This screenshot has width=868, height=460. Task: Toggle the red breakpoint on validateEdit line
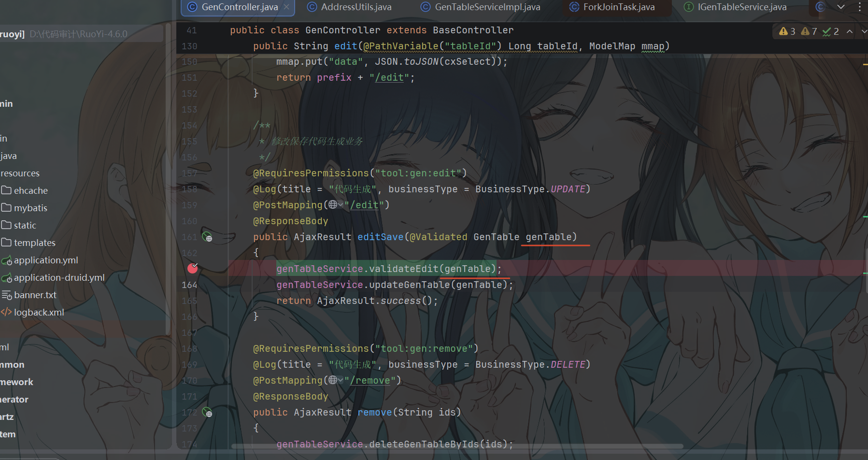coord(193,268)
